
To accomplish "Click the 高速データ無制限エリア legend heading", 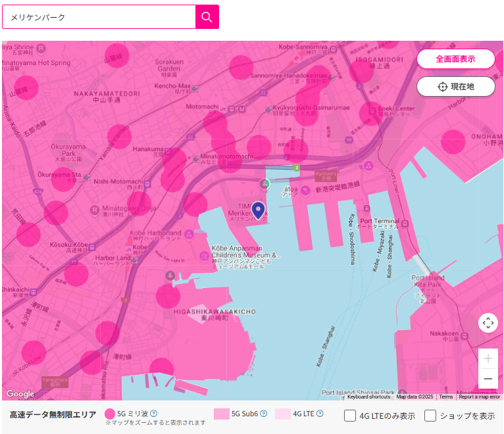I will pyautogui.click(x=53, y=415).
